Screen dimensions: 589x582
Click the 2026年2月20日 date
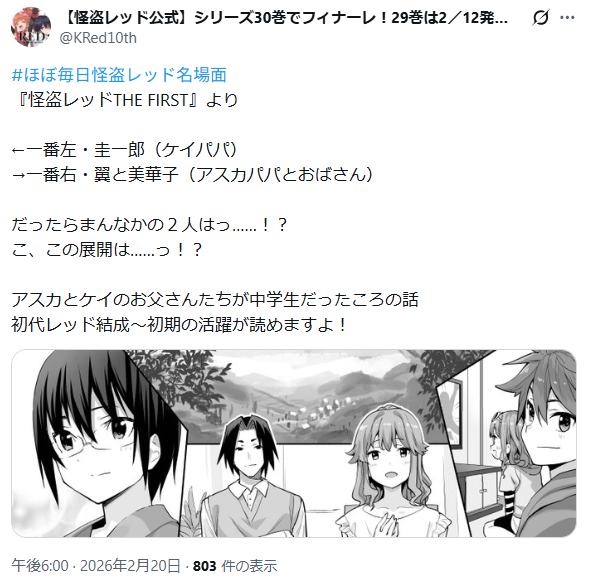(x=130, y=566)
